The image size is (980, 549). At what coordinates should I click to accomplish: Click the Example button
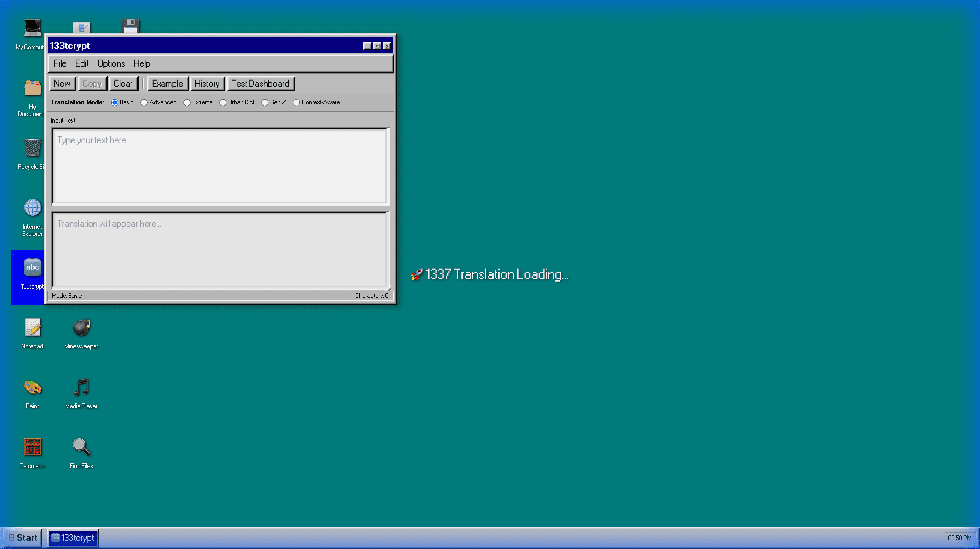pyautogui.click(x=168, y=83)
